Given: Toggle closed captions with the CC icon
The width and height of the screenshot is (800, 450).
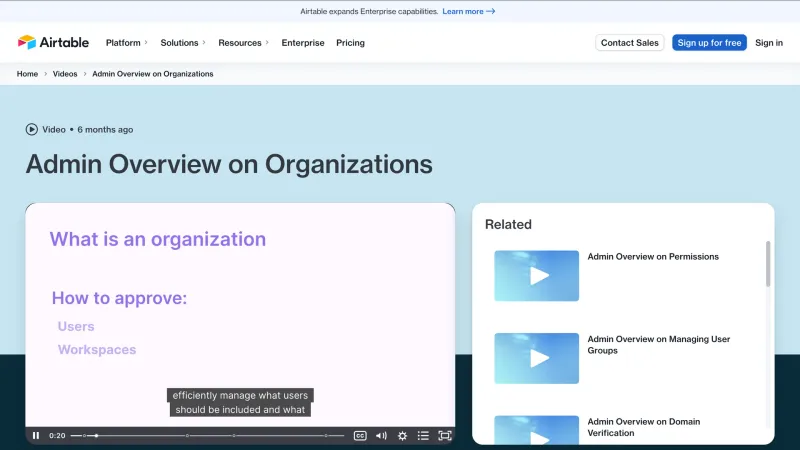Looking at the screenshot, I should [360, 435].
